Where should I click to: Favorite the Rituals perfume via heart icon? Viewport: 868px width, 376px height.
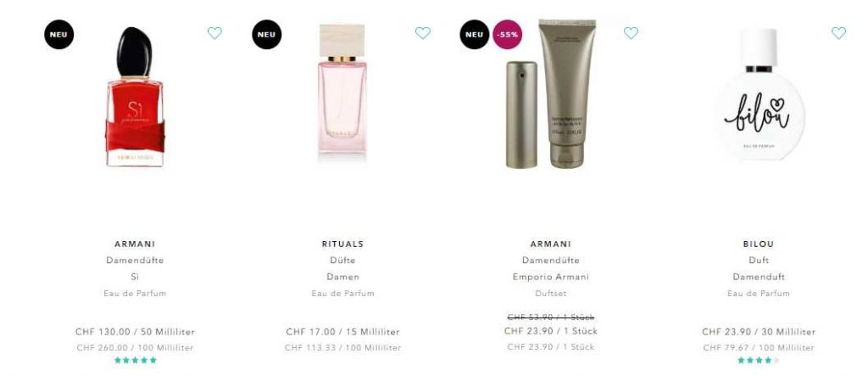[423, 33]
